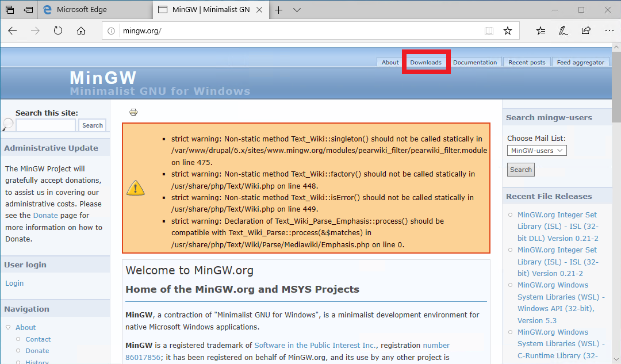Image resolution: width=621 pixels, height=364 pixels.
Task: Click the scrollbar up arrow
Action: tap(616, 47)
